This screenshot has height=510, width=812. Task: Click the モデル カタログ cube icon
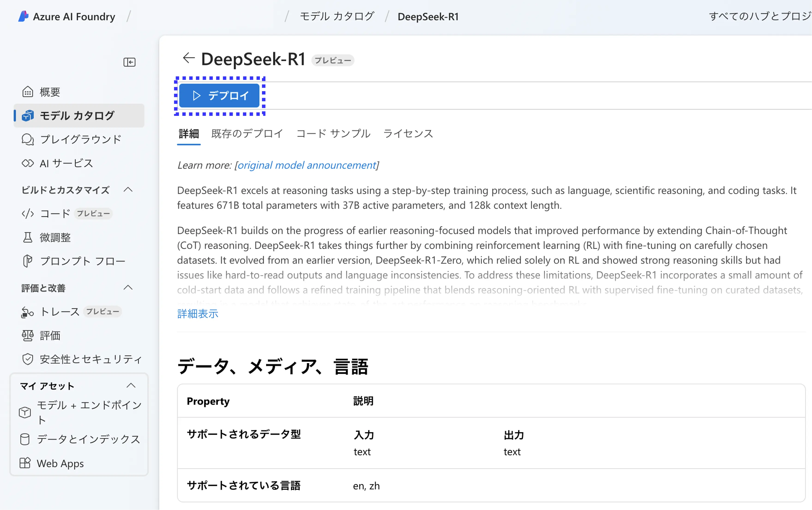(x=28, y=116)
